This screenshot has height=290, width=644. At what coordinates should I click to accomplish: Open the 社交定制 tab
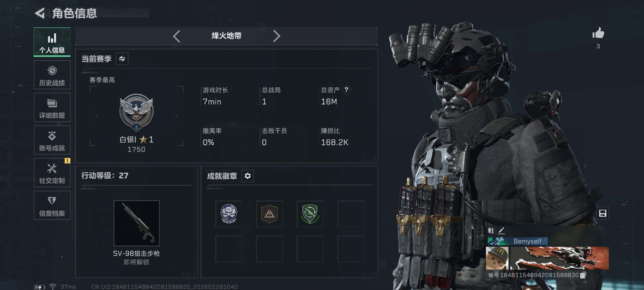[x=52, y=173]
